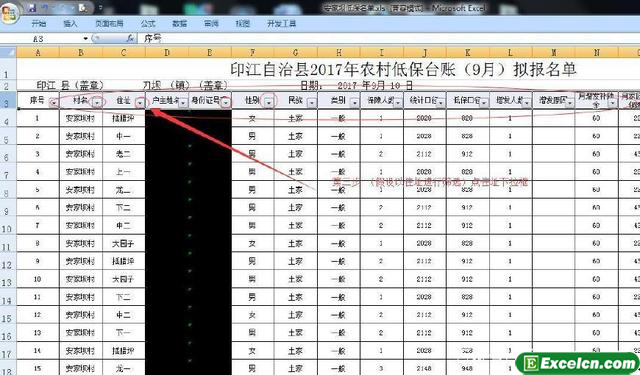The height and width of the screenshot is (375, 640).
Task: Open the Office button menu
Action: point(9,12)
